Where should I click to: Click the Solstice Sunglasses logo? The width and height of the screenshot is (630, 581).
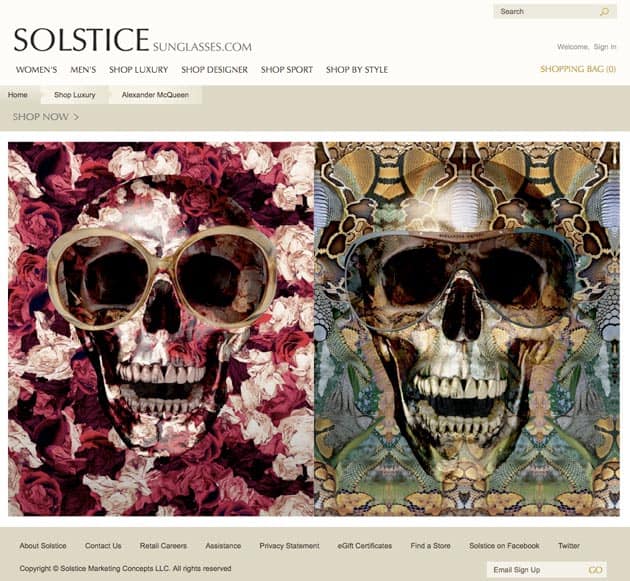coord(133,40)
